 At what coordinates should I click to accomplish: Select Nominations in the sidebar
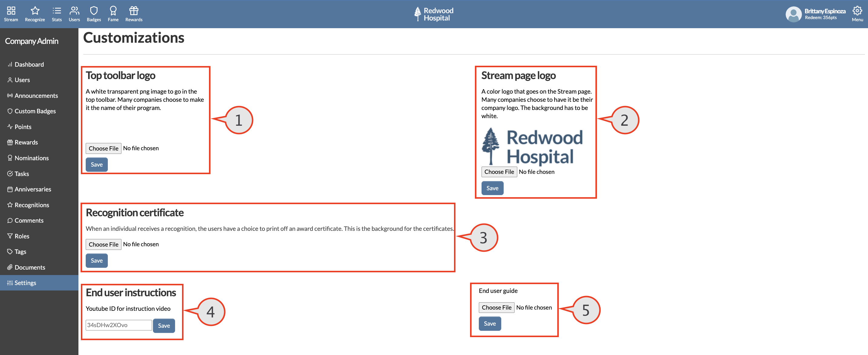[x=32, y=158]
